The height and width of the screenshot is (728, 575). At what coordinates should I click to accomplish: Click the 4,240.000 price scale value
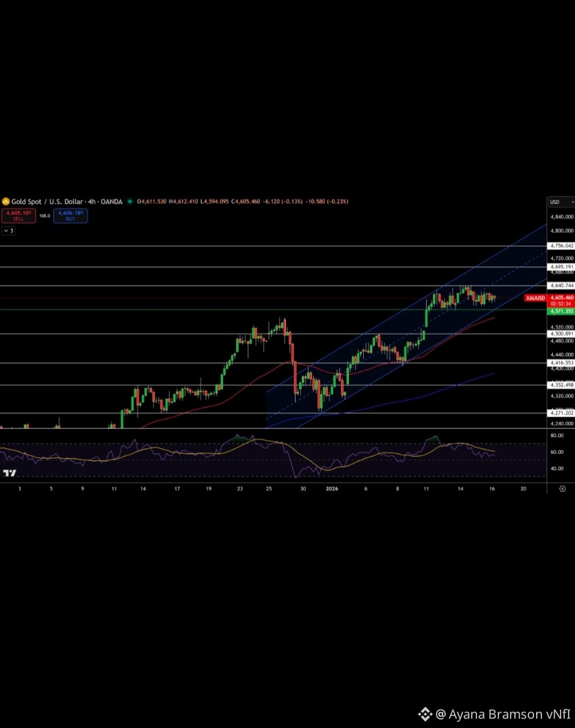tap(562, 424)
